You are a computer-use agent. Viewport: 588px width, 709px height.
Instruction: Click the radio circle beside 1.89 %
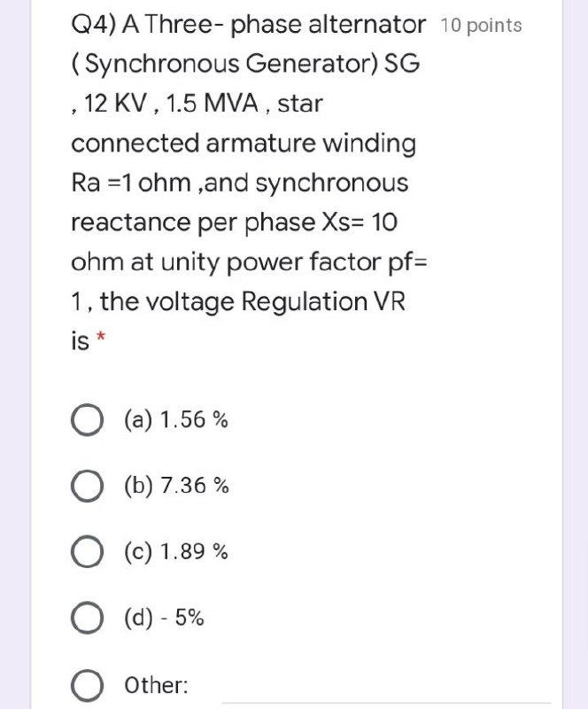[x=87, y=552]
